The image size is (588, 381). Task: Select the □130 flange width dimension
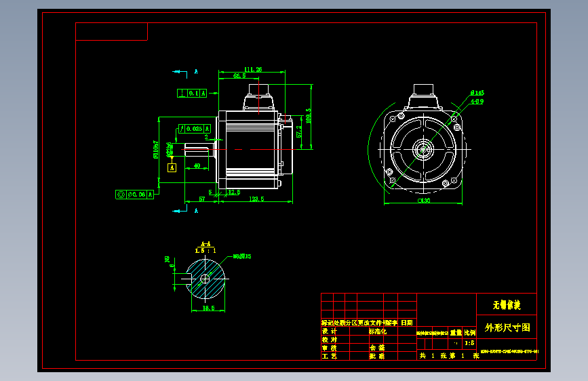pos(424,201)
